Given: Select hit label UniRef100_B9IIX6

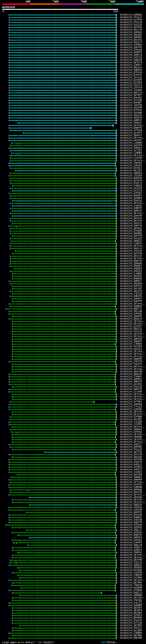Looking at the screenshot, I should click(x=131, y=30).
